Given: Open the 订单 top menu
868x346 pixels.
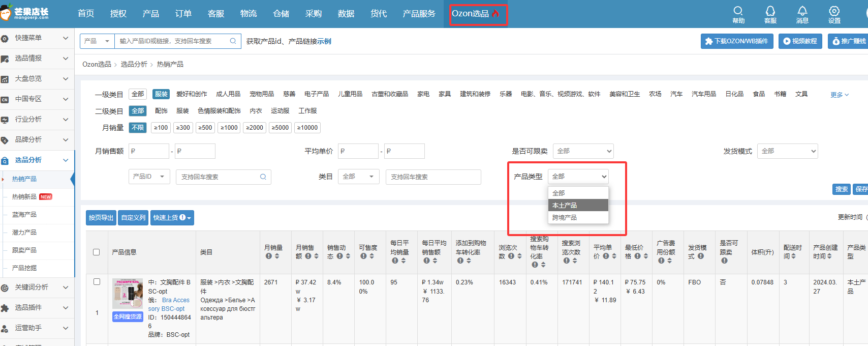Looking at the screenshot, I should [183, 14].
